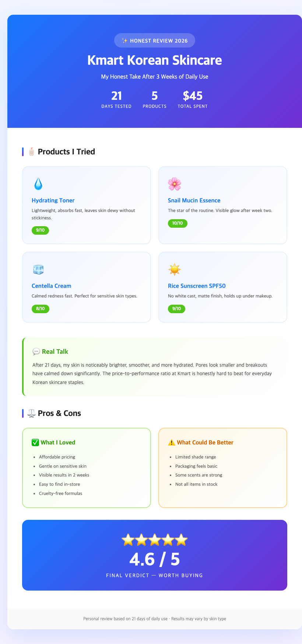Click the cherry blossom icon on Snail Mucin

(x=175, y=184)
